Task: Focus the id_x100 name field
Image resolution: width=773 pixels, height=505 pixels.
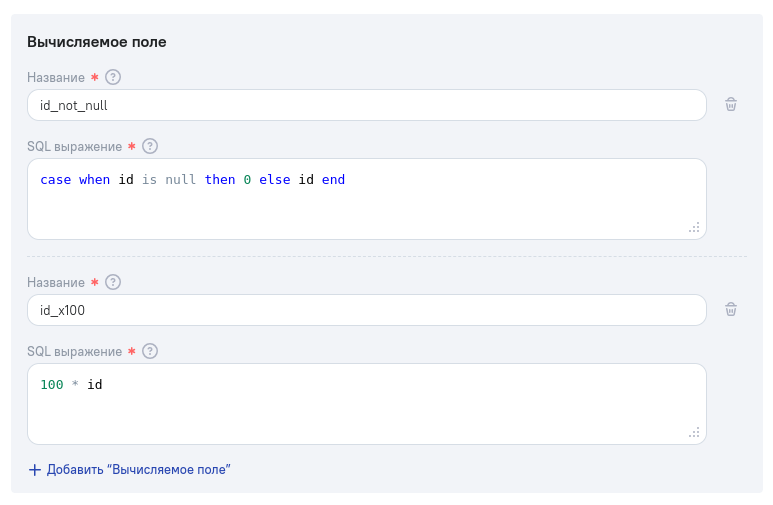Action: [367, 310]
